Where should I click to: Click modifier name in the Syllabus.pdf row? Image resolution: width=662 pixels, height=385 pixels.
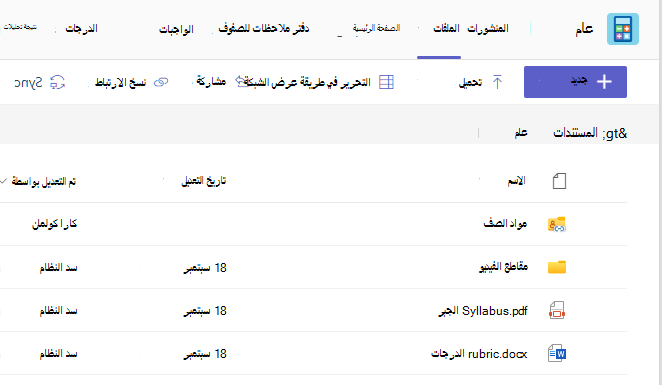(x=59, y=311)
